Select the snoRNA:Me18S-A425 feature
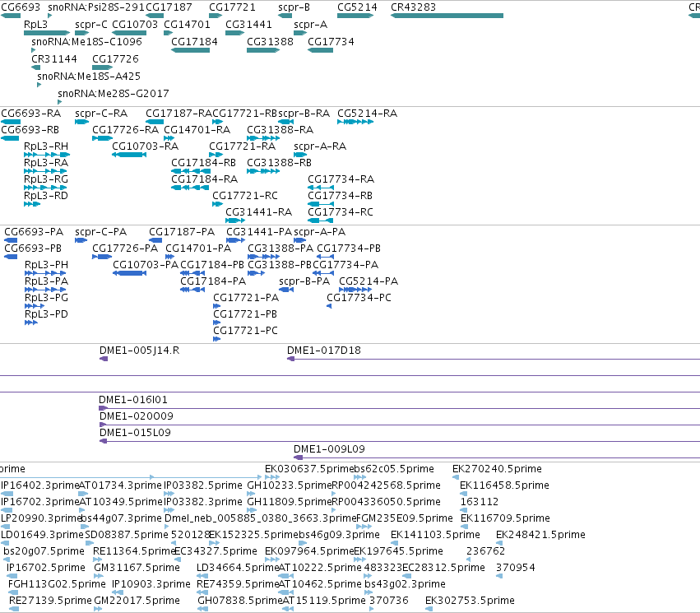Image resolution: width=700 pixels, height=613 pixels. click(x=39, y=85)
